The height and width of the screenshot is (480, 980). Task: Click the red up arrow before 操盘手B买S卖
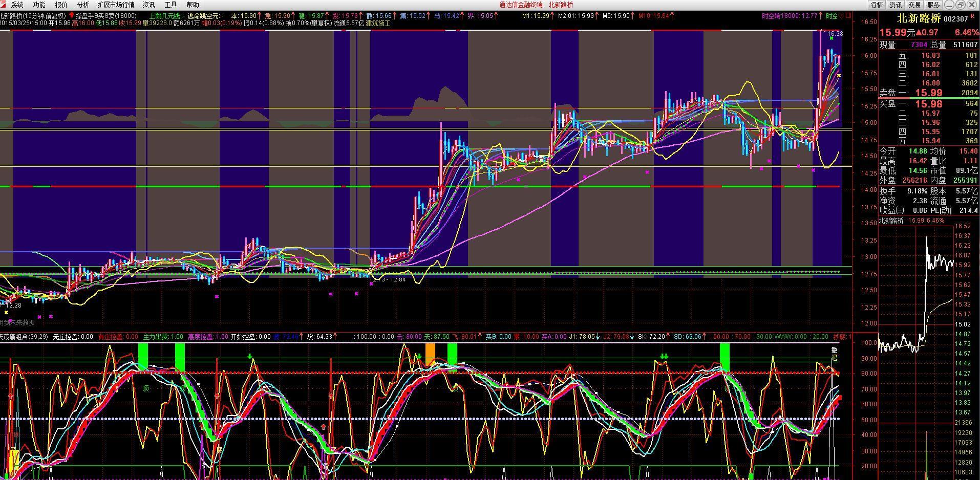tap(71, 16)
